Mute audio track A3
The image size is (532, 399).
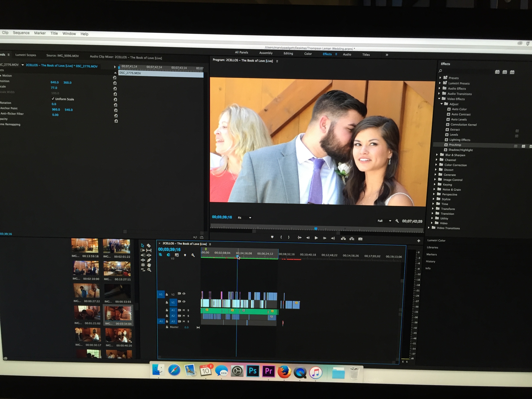[184, 321]
